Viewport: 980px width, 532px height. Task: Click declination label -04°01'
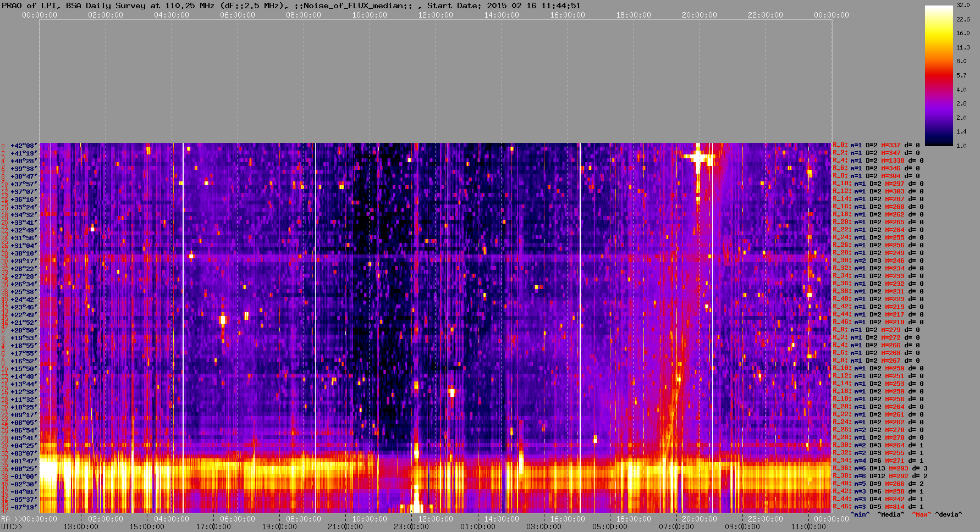pyautogui.click(x=24, y=492)
